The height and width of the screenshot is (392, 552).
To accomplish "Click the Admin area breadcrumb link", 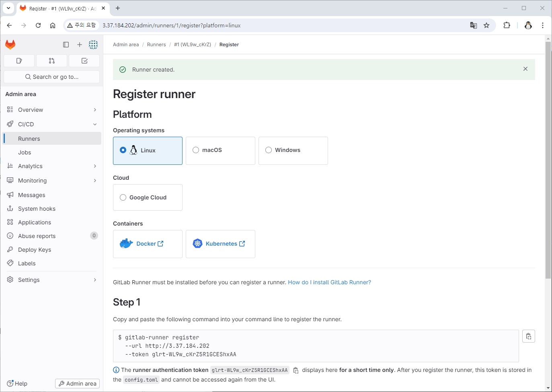I will pos(126,45).
